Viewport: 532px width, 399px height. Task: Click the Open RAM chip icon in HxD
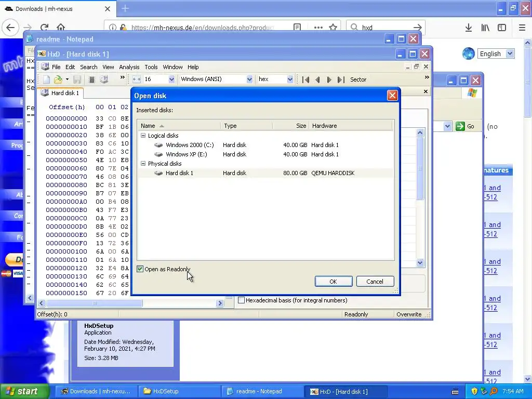point(91,79)
